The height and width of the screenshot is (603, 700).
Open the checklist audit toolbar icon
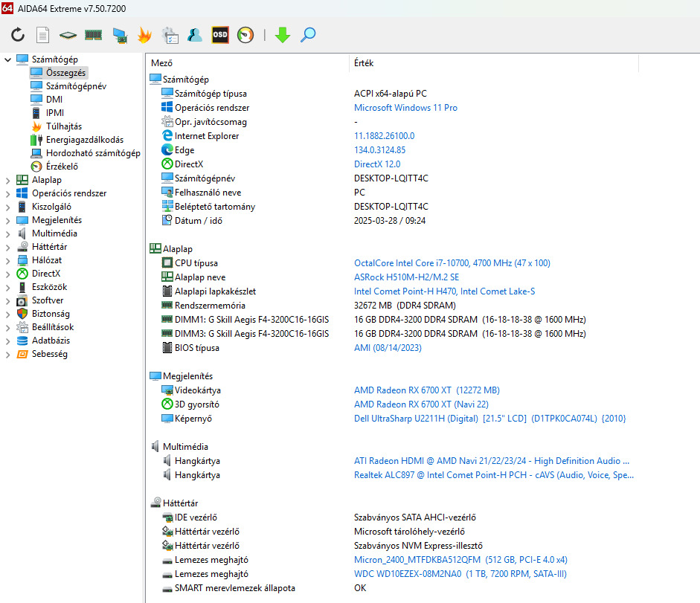click(170, 35)
